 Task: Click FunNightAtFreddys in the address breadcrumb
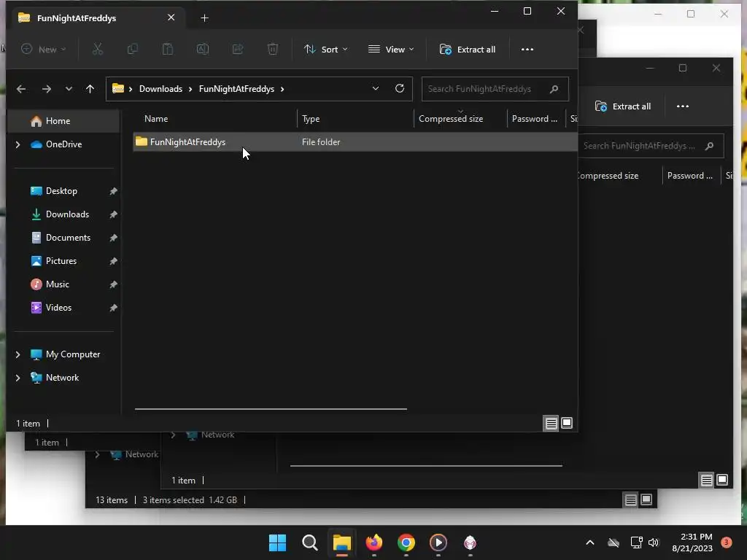236,88
